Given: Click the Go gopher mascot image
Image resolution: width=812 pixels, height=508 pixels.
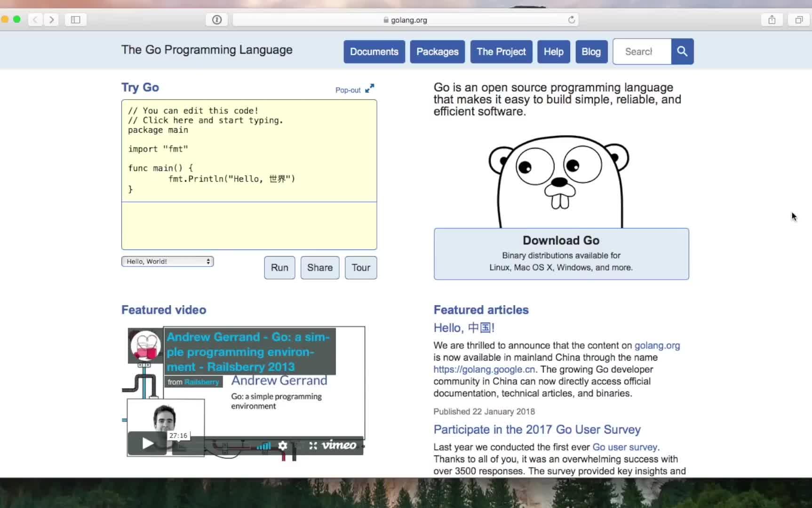Looking at the screenshot, I should (559, 181).
